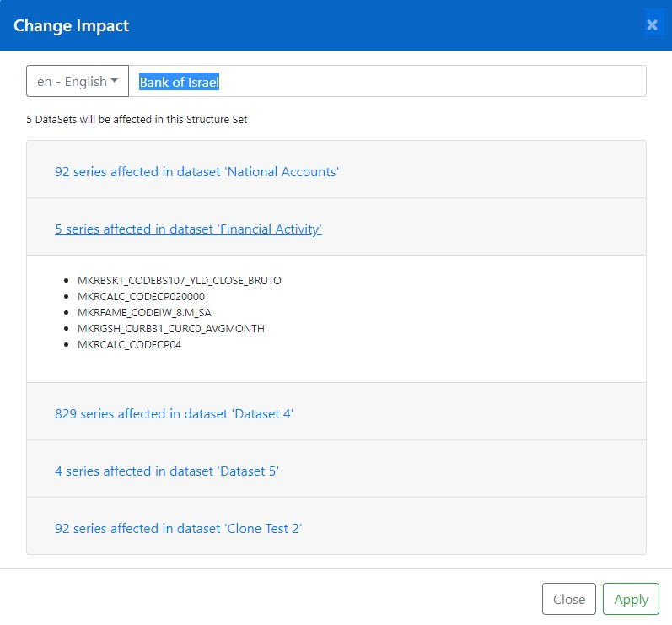Select series MKRCALC_CODECP04
The image size is (672, 625).
[x=129, y=344]
